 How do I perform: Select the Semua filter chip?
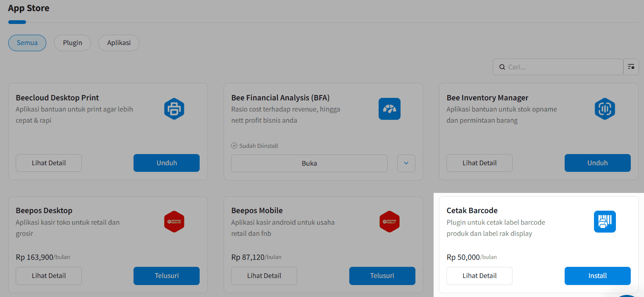(27, 43)
